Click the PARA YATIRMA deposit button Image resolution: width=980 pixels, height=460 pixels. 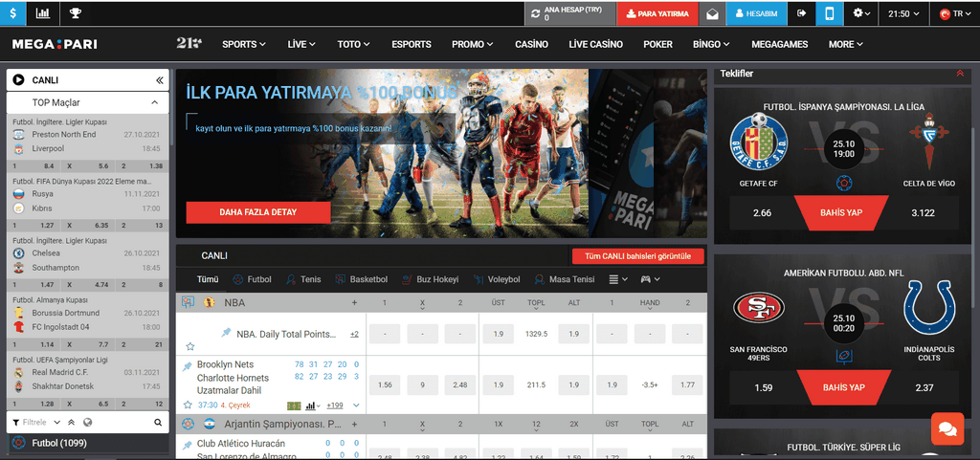[x=657, y=13]
